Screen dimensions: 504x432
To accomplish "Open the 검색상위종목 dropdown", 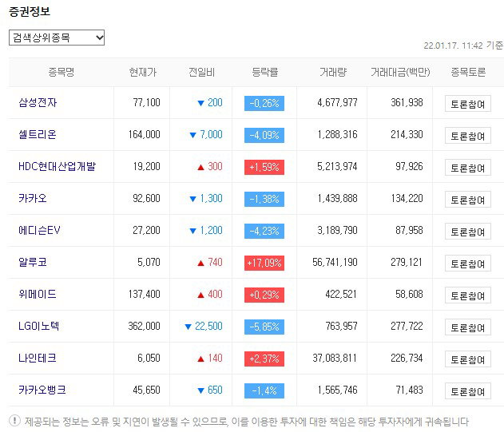I will coord(57,38).
